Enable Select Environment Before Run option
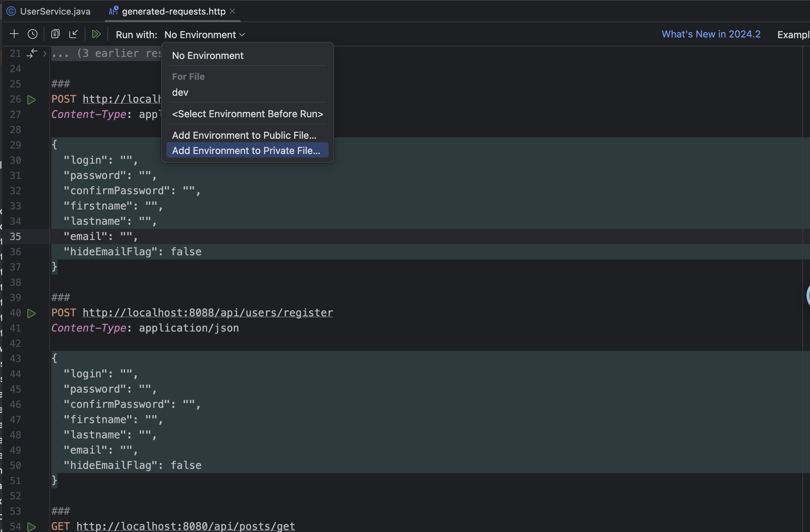Viewport: 810px width, 532px height. (x=247, y=114)
